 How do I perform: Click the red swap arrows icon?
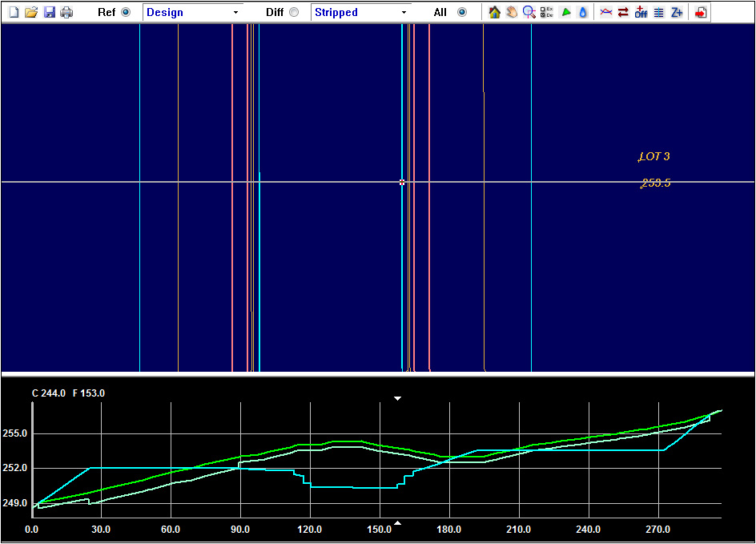(623, 12)
